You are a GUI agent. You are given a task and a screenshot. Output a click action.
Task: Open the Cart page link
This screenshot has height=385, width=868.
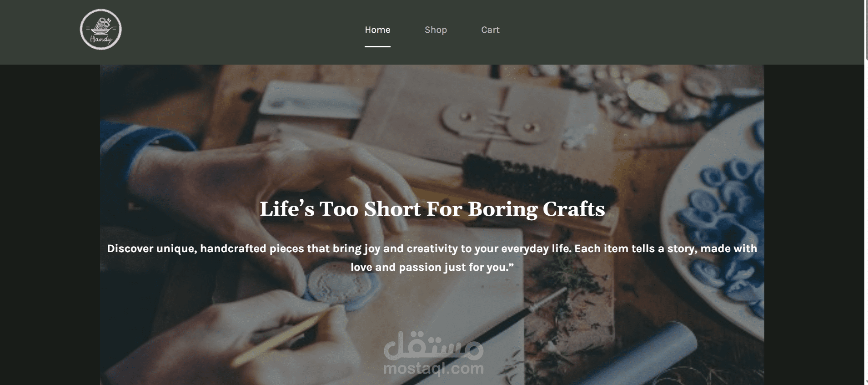(490, 30)
